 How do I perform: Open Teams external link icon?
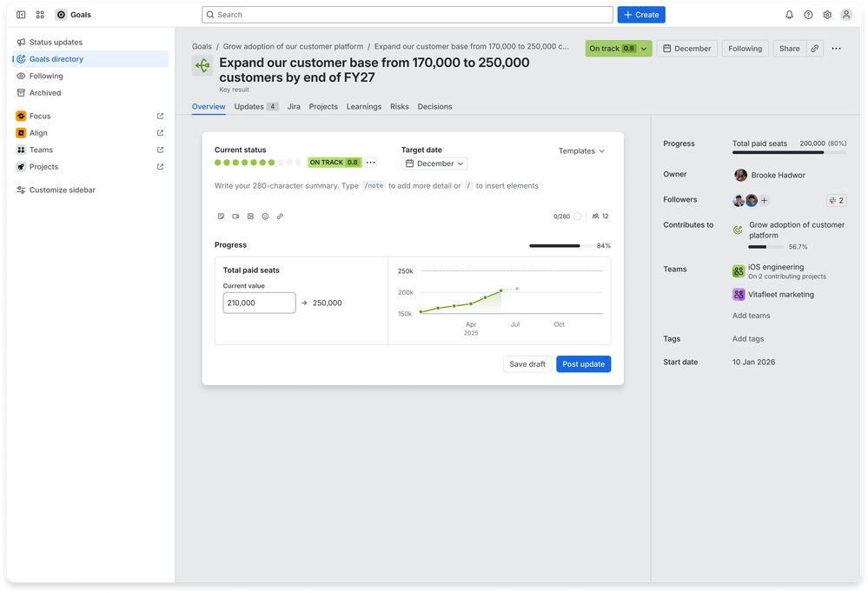[x=160, y=150]
